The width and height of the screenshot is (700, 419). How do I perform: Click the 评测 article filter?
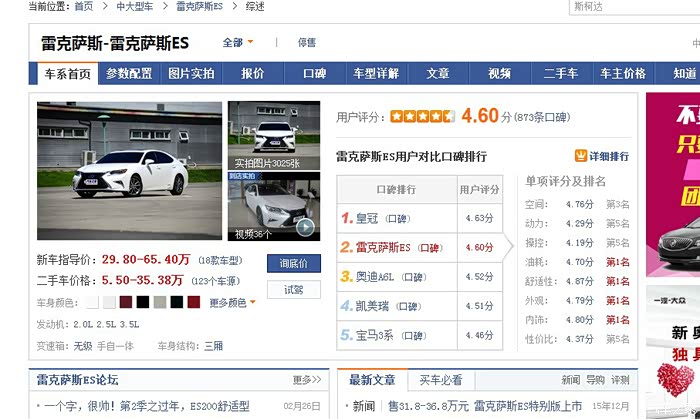point(620,380)
